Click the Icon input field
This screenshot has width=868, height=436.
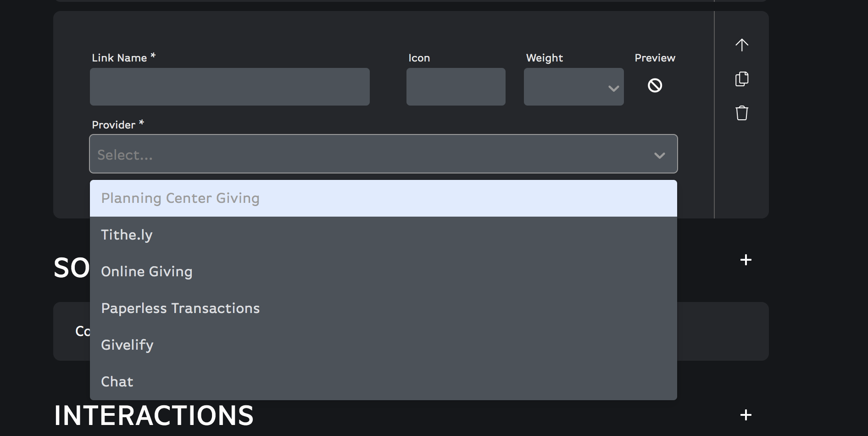[456, 87]
